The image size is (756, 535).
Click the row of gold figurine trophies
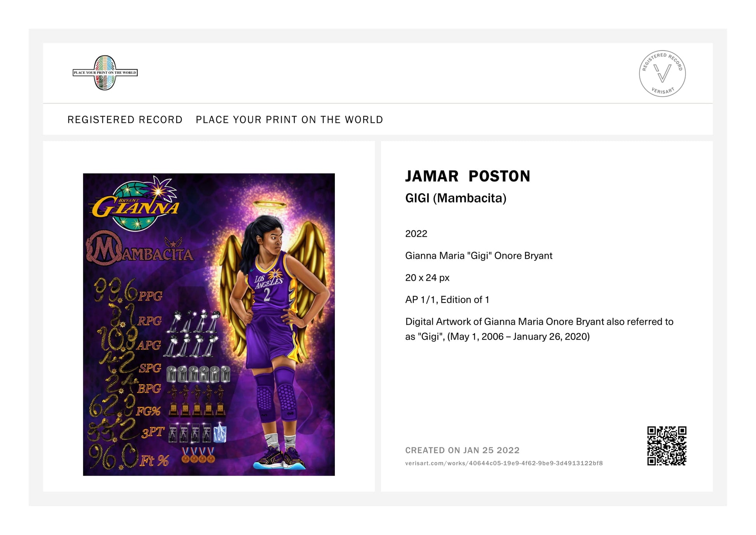[197, 400]
